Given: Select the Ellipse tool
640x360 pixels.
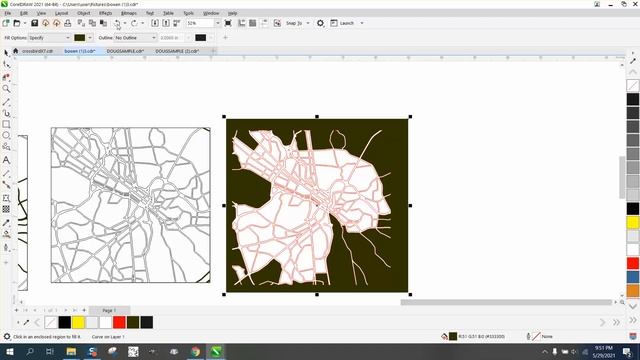Looking at the screenshot, I should [6, 135].
